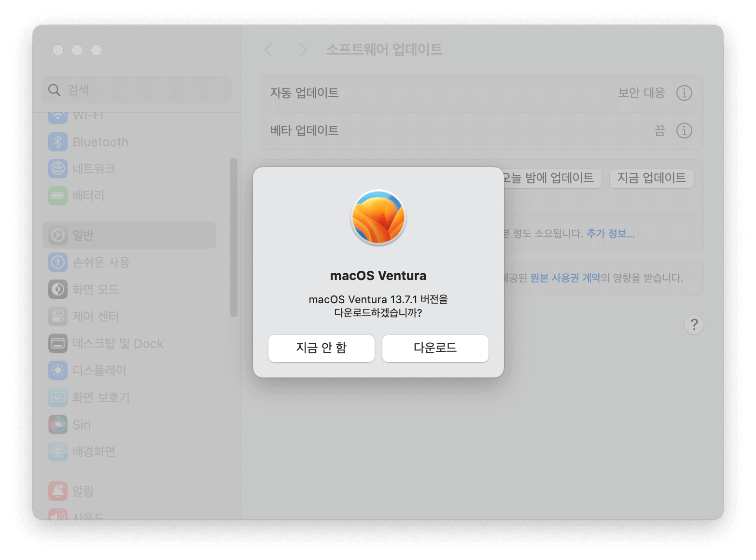Viewport: 756px width, 560px height.
Task: Open 네트워크 settings label
Action: tap(94, 168)
